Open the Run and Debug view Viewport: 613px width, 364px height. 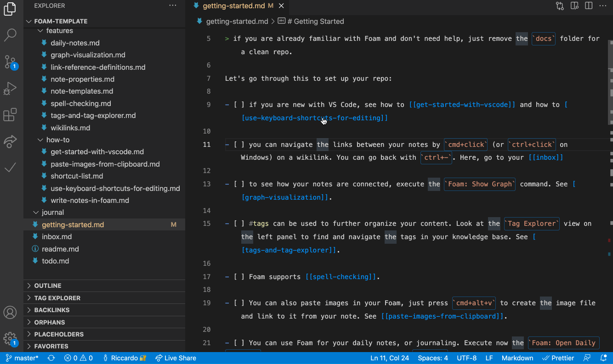tap(10, 88)
